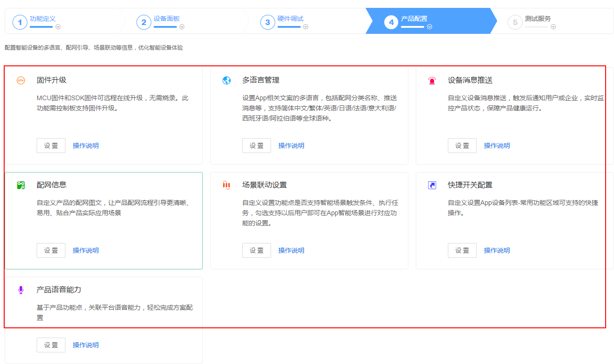
Task: Select the 产品配置 step
Action: [x=414, y=19]
